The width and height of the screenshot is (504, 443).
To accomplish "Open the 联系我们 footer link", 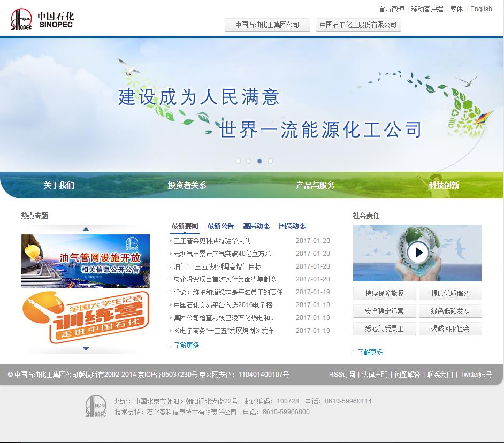I will pyautogui.click(x=440, y=375).
